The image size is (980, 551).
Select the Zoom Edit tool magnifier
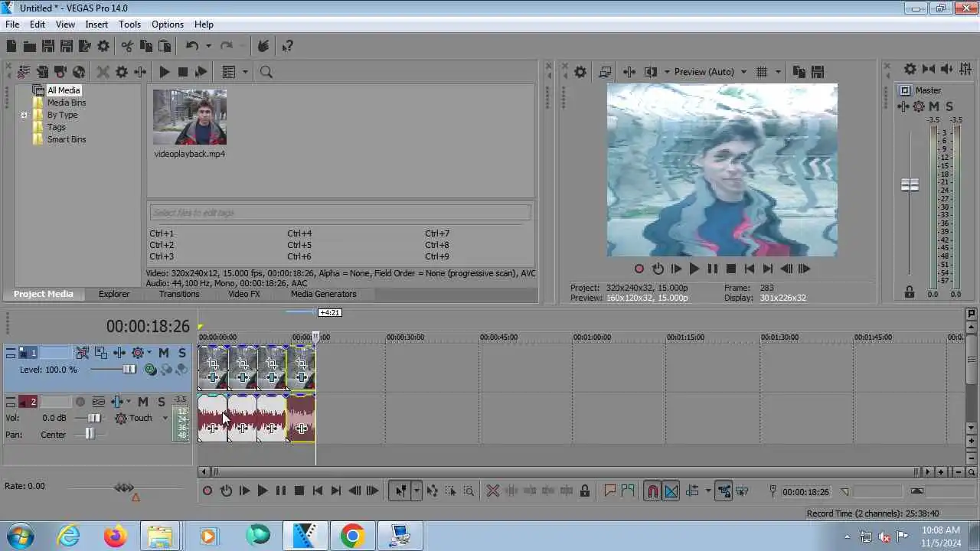coord(469,491)
